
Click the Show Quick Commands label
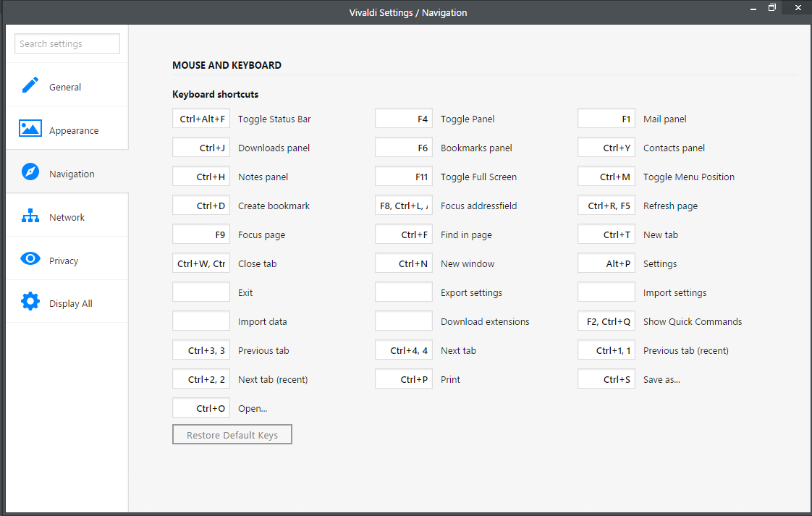pos(693,322)
